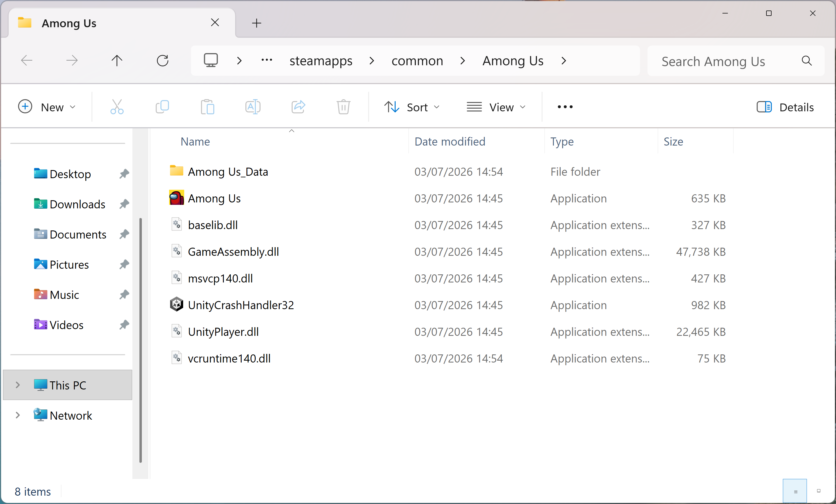Expand the chevron after steamapps

[x=372, y=61]
